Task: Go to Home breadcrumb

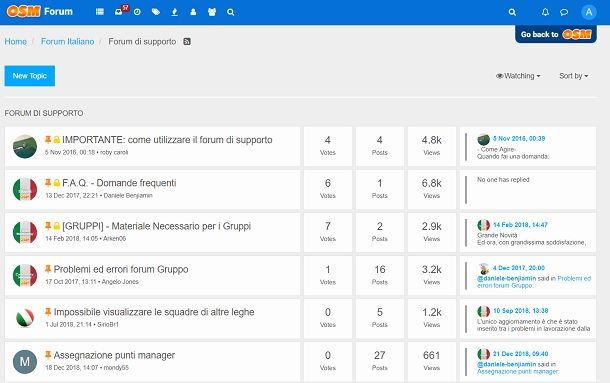Action: pyautogui.click(x=16, y=41)
